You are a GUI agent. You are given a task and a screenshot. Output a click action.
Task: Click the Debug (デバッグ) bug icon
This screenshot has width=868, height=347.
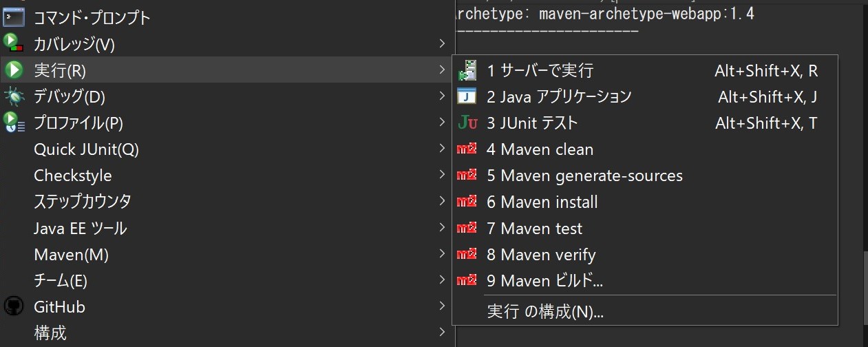tap(14, 96)
